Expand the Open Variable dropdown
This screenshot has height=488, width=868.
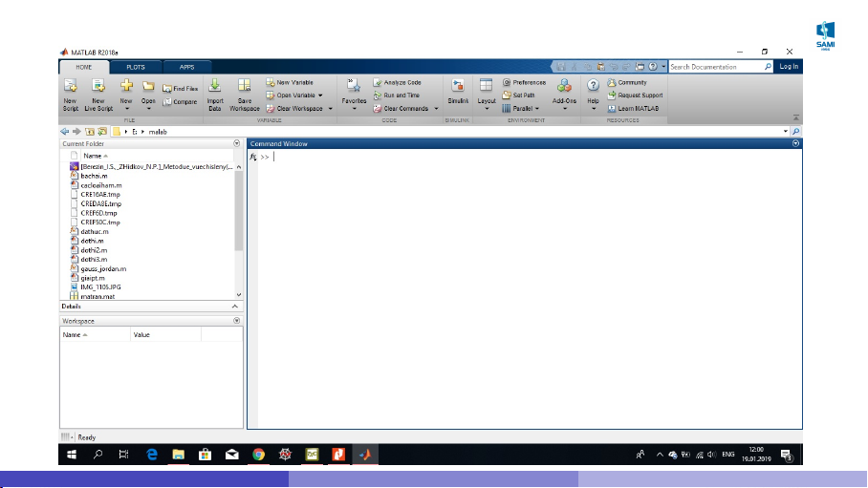tap(320, 95)
